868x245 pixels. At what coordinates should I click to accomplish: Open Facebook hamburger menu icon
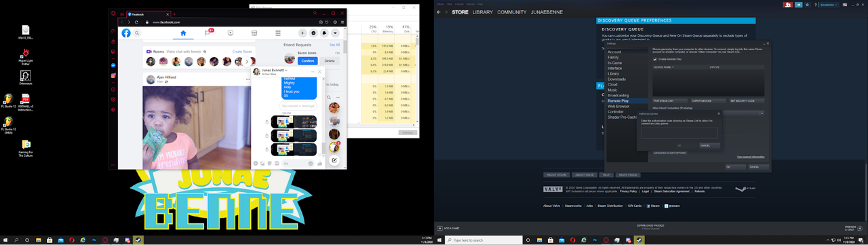click(277, 33)
